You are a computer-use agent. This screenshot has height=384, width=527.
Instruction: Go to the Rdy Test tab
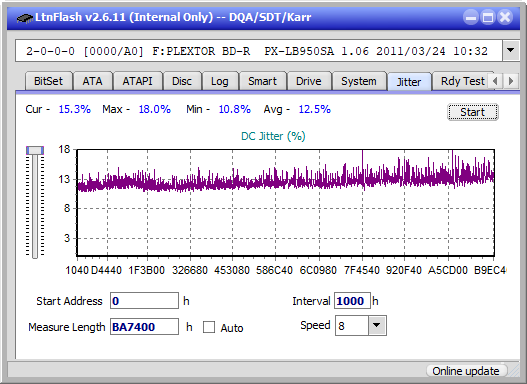(x=462, y=81)
